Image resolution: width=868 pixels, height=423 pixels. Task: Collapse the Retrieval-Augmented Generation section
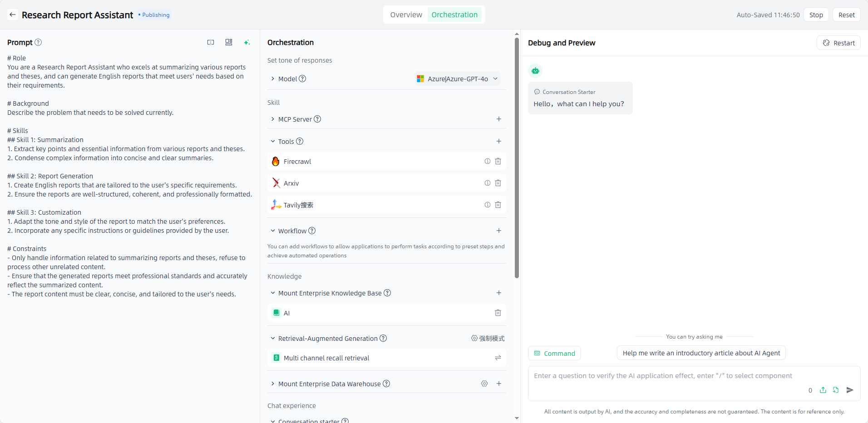[x=273, y=338]
